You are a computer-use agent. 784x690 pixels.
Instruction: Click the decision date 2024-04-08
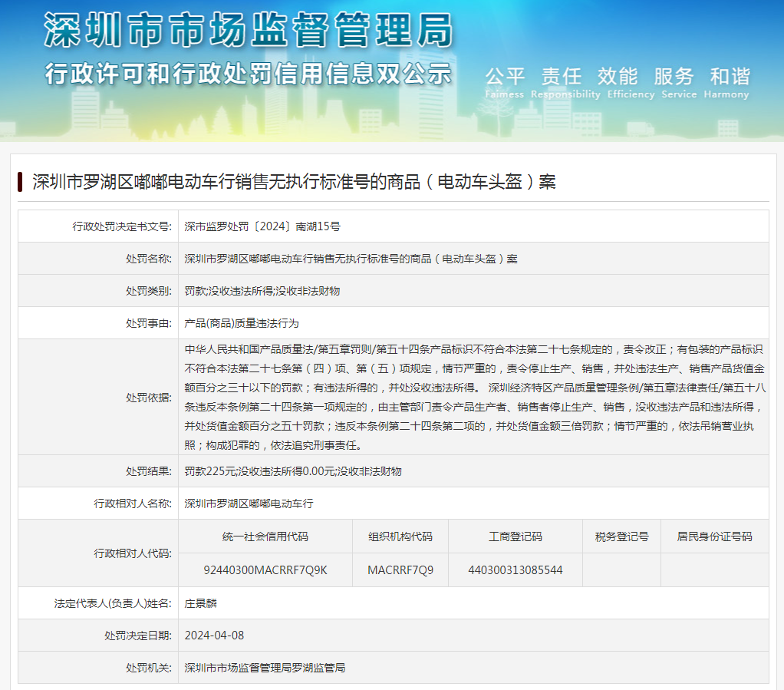[x=214, y=636]
